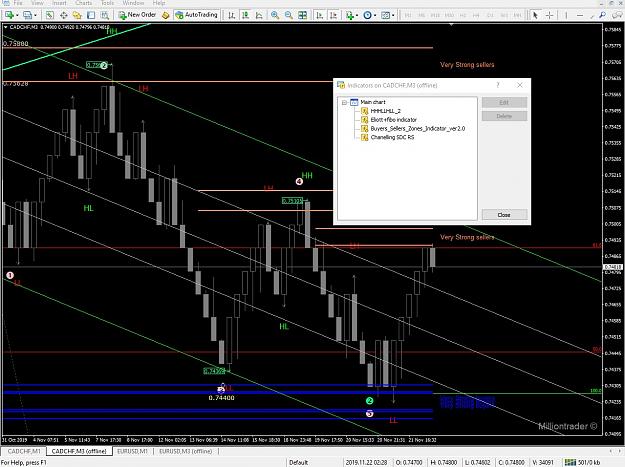625x467 pixels.
Task: Click the add Indicators icon
Action: 350,15
